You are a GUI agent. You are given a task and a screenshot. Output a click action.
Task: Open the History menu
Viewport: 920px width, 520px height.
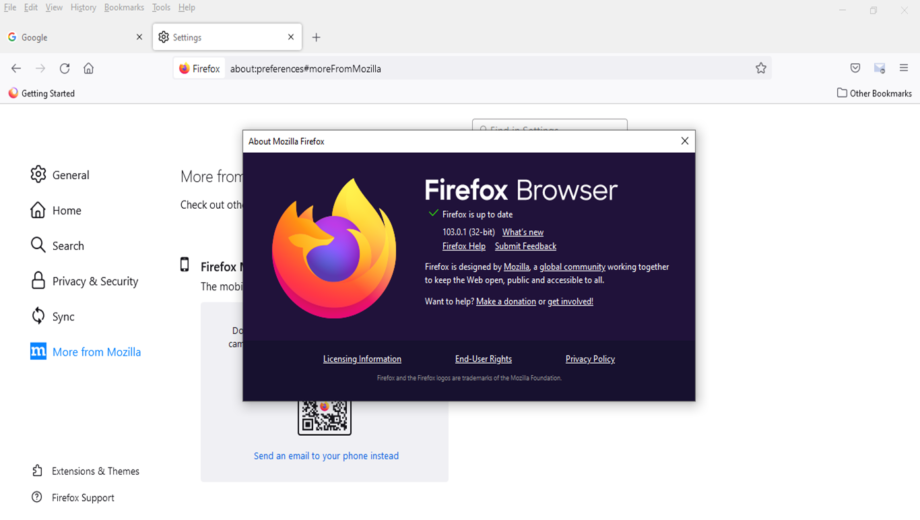83,8
